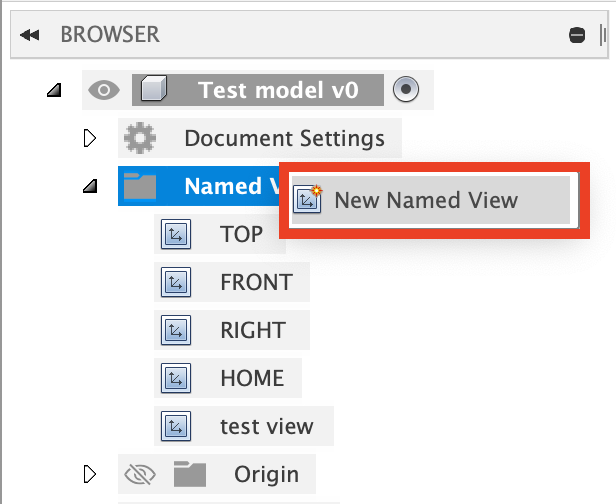Click the TOP named view icon
The width and height of the screenshot is (616, 504).
pyautogui.click(x=175, y=235)
